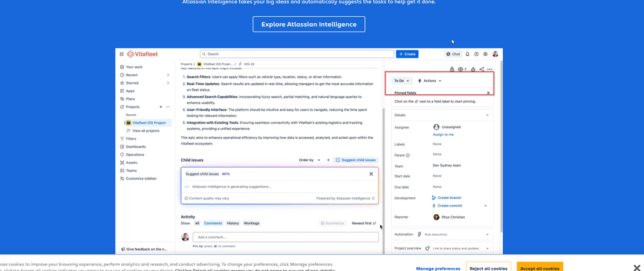Open Assets in the sidebar
This screenshot has height=271, width=644.
tap(132, 163)
